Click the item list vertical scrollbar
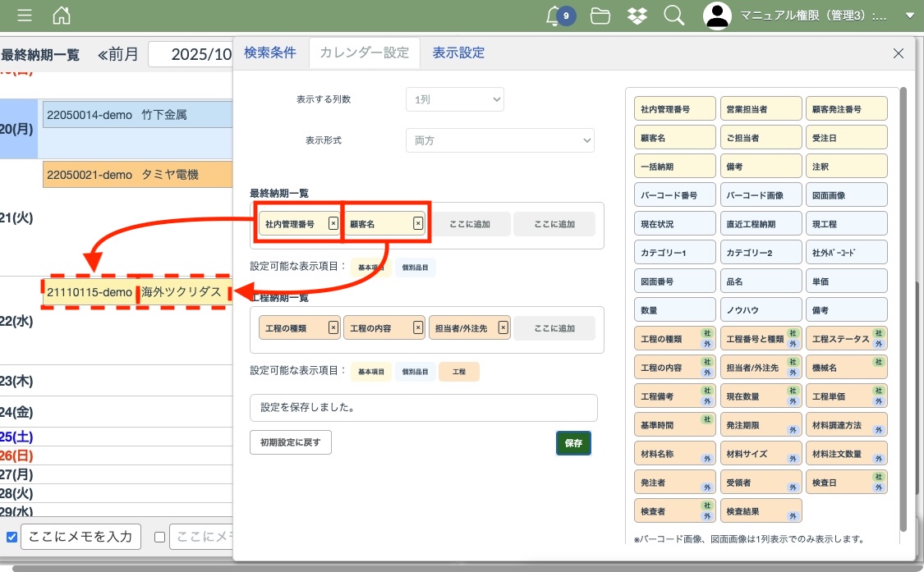Image resolution: width=924 pixels, height=572 pixels. 903,312
